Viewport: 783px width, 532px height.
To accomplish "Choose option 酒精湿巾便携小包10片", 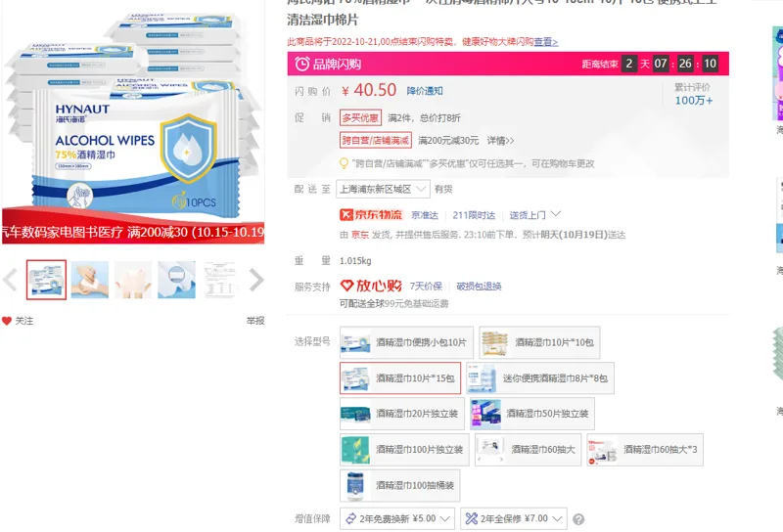I will click(x=406, y=343).
